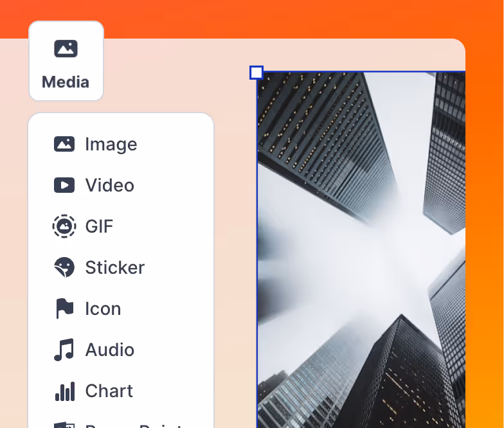Click the top-left resize handle of image

pos(256,73)
